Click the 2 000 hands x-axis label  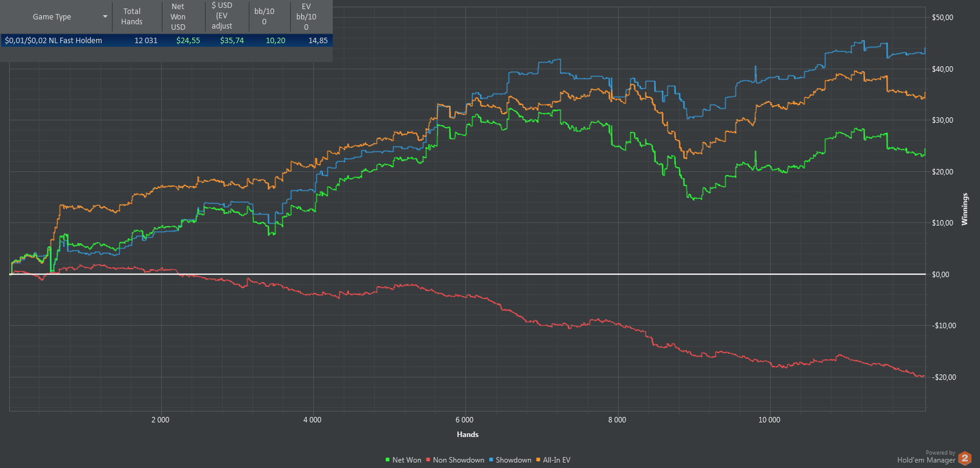[161, 420]
